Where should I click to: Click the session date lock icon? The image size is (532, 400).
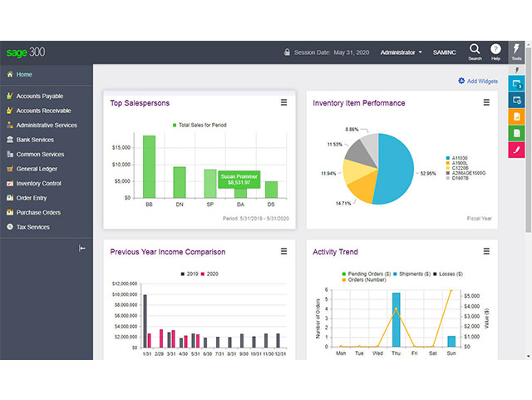pyautogui.click(x=287, y=52)
